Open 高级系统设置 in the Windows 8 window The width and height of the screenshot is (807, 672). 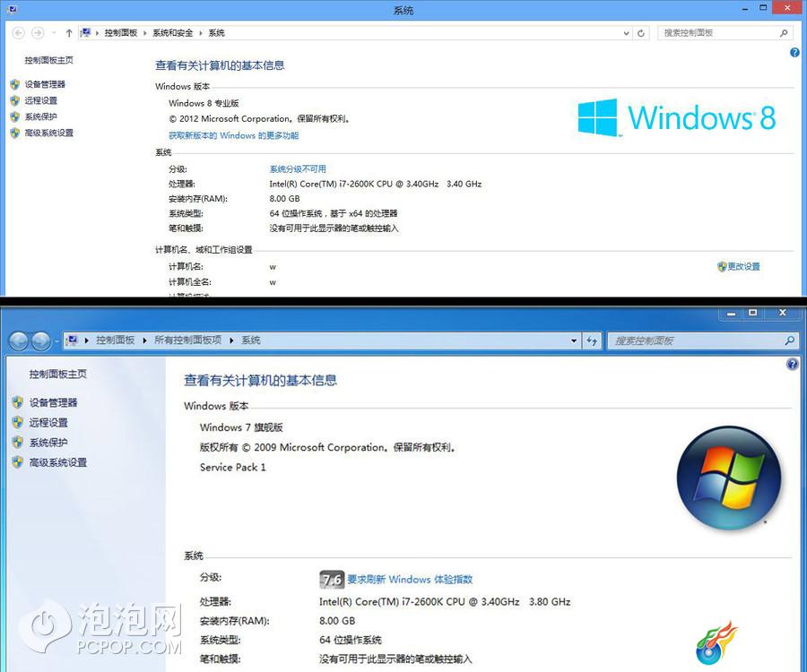coord(49,133)
